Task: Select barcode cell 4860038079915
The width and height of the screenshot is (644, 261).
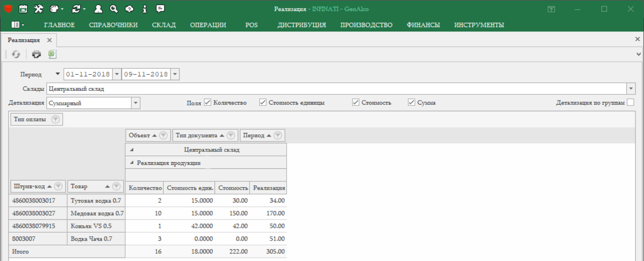Action: click(38, 226)
